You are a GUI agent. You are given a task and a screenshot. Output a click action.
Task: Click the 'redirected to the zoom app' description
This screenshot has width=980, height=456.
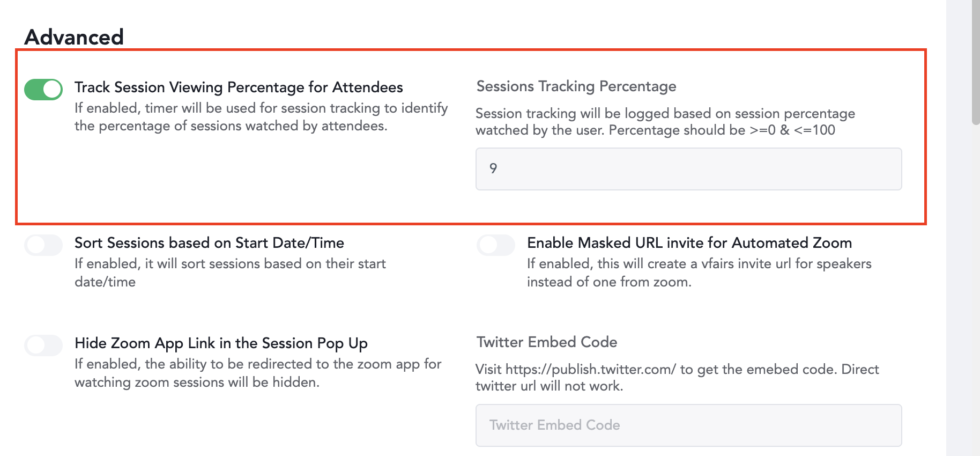pos(258,373)
